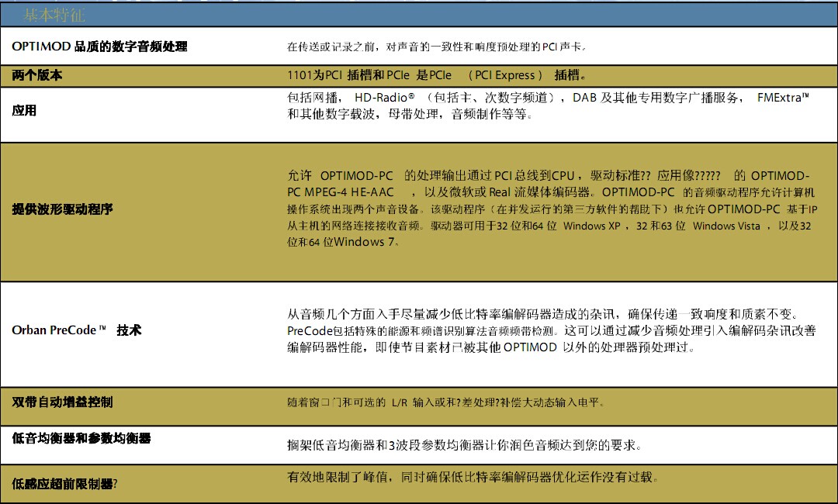Select the 应用 row label
Image resolution: width=838 pixels, height=504 pixels.
pyautogui.click(x=24, y=111)
